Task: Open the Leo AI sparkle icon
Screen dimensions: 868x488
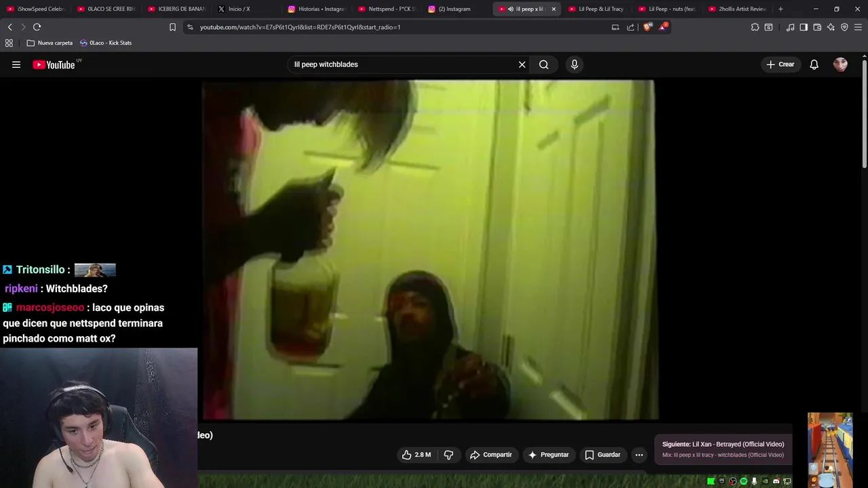Action: click(x=831, y=27)
